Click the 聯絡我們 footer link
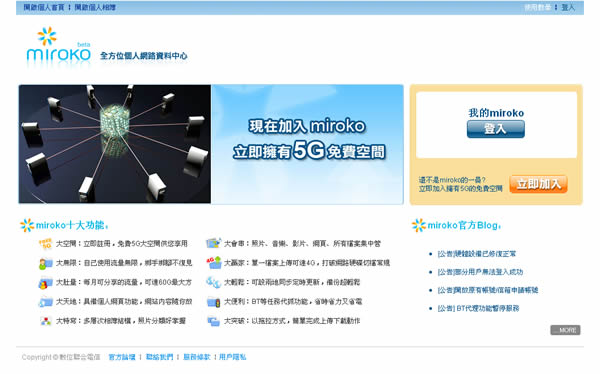This screenshot has width=600, height=374. (x=159, y=357)
